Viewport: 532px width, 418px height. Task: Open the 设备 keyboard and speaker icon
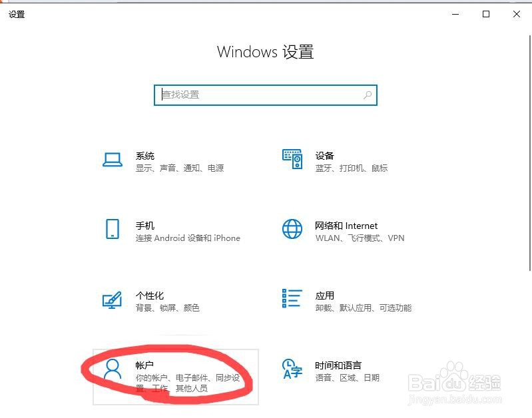(292, 159)
